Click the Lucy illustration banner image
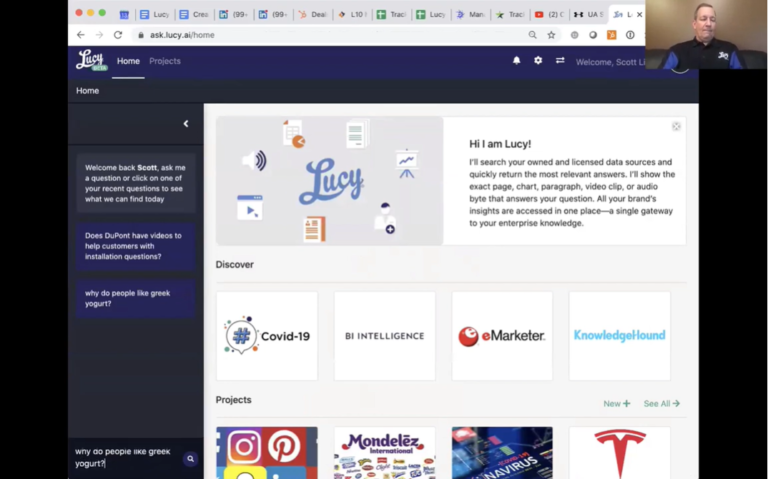768x479 pixels. tap(330, 181)
